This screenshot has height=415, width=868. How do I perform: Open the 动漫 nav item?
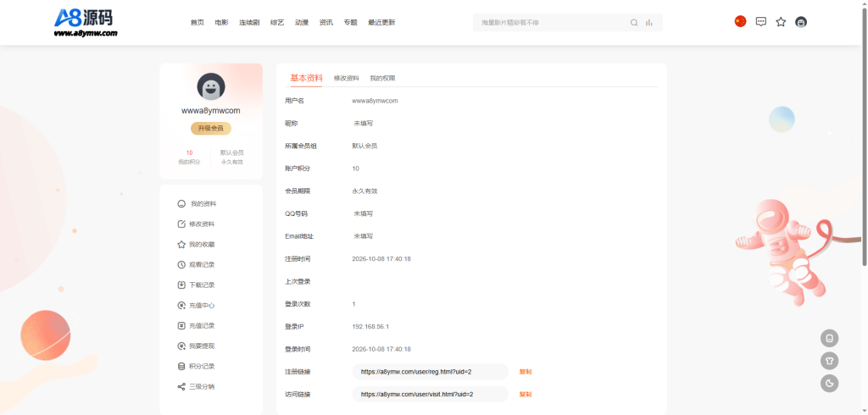[302, 23]
